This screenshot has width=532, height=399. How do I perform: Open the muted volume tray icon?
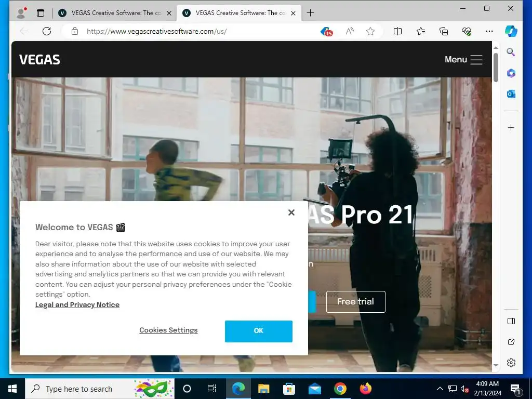tap(464, 389)
